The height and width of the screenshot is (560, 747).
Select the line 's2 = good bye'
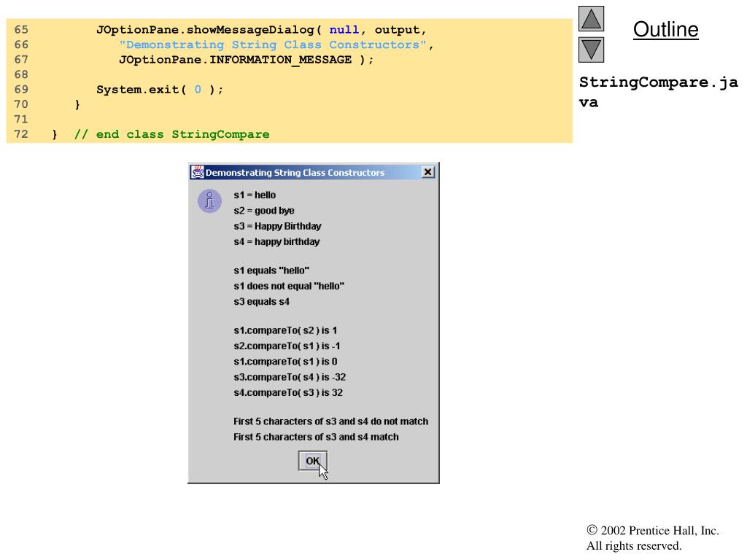264,211
